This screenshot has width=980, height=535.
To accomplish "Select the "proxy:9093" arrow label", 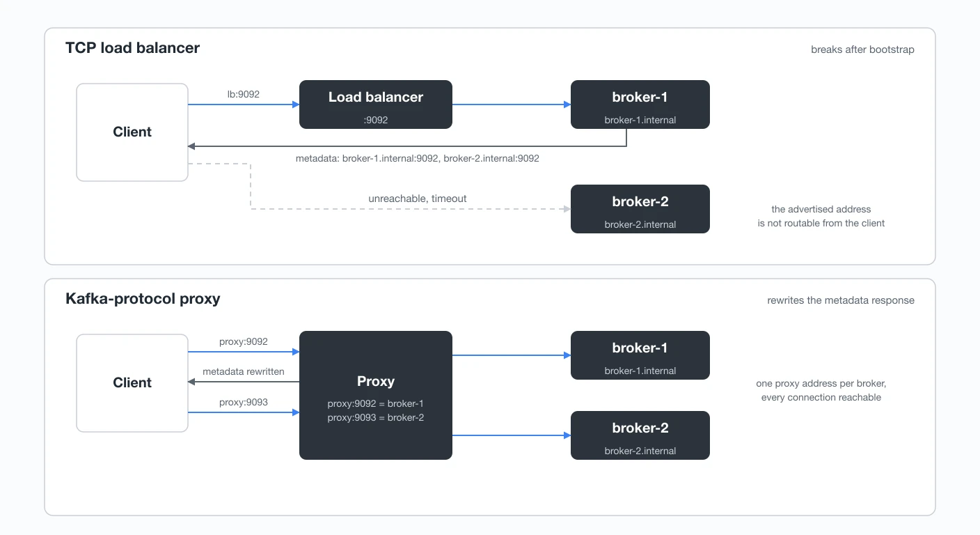I will pos(244,403).
